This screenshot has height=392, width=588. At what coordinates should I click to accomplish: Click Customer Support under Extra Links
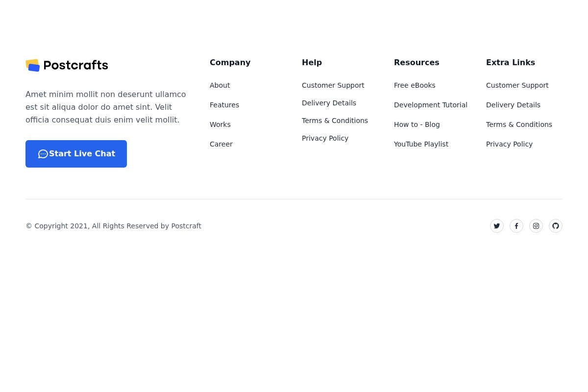click(517, 85)
